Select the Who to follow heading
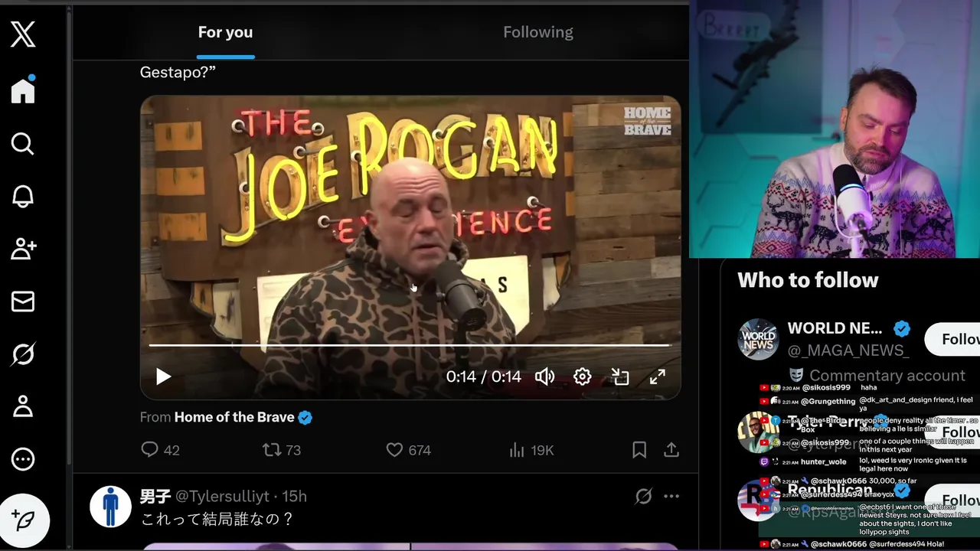Image resolution: width=980 pixels, height=551 pixels. [x=808, y=280]
